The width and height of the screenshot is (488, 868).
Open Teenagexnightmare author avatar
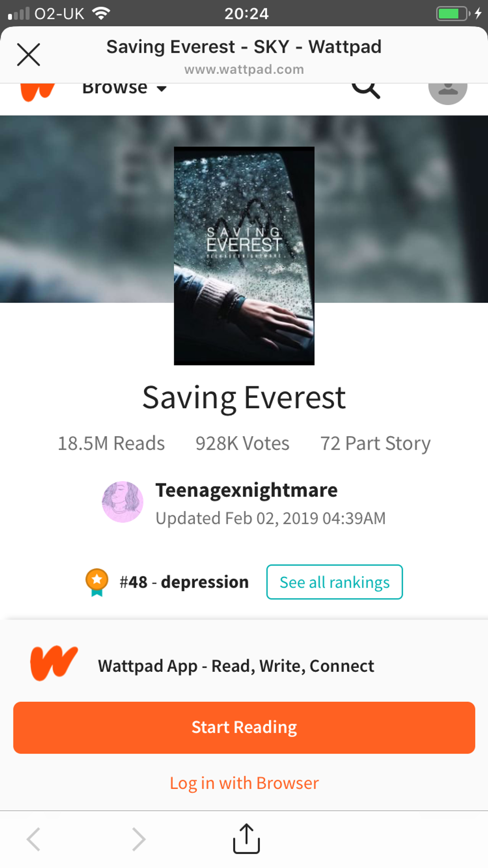[122, 502]
